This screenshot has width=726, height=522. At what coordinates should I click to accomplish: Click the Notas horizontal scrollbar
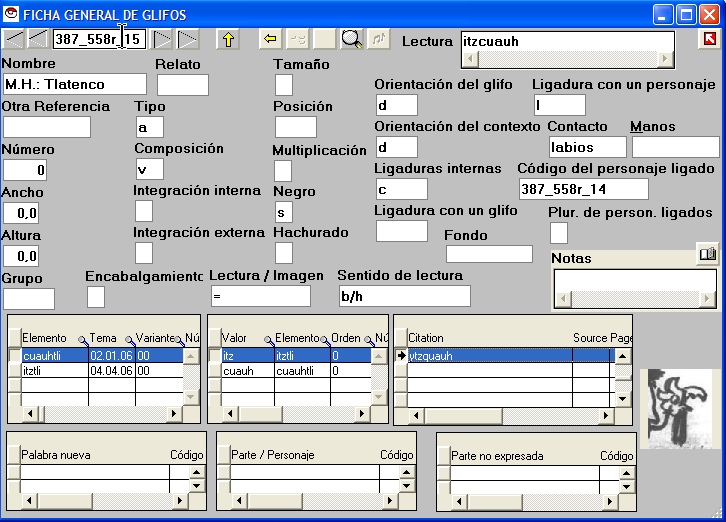pos(635,299)
